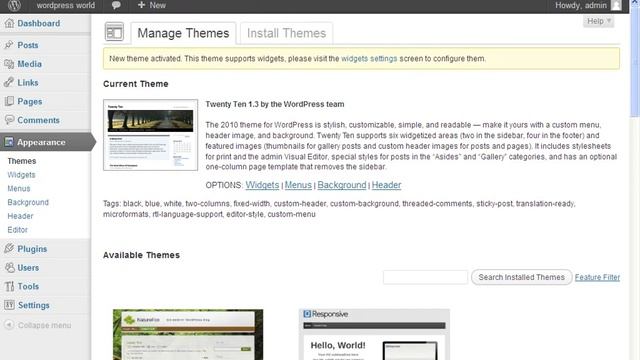This screenshot has height=360, width=640.
Task: Open the Help dropdown
Action: pyautogui.click(x=598, y=21)
